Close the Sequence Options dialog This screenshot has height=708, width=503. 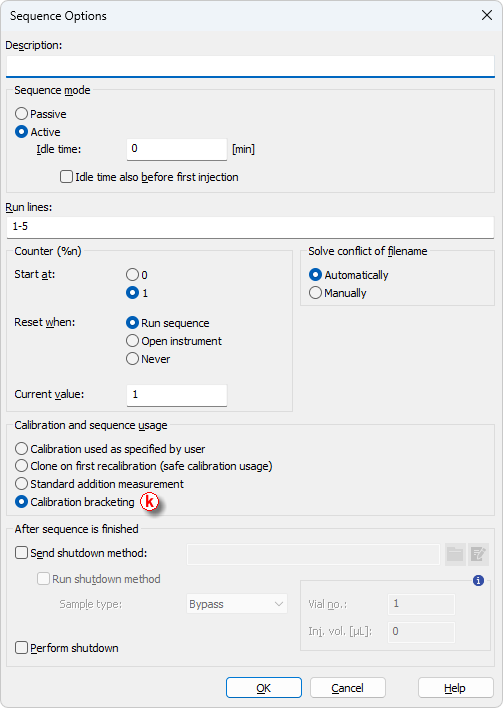[487, 15]
